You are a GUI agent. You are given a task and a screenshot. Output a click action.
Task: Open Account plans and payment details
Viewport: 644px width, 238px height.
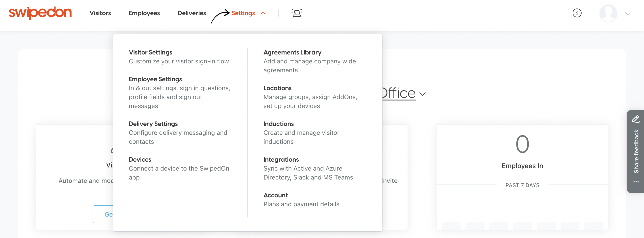[x=275, y=195]
